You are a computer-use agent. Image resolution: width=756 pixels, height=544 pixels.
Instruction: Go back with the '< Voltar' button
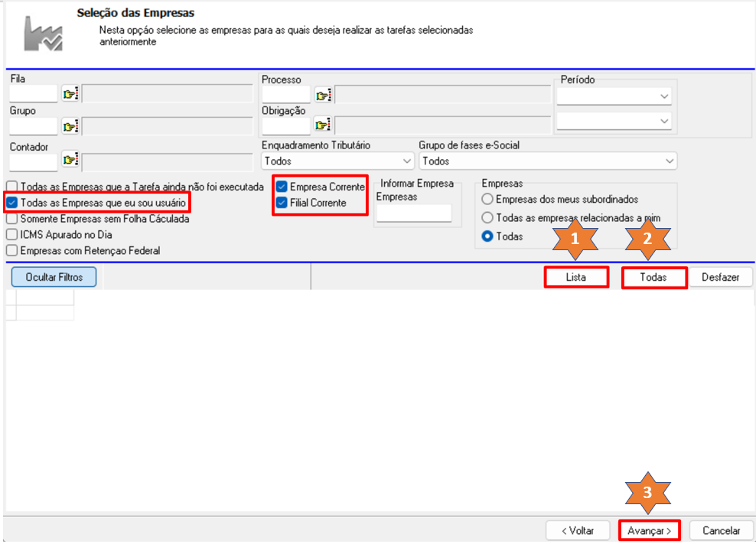578,530
